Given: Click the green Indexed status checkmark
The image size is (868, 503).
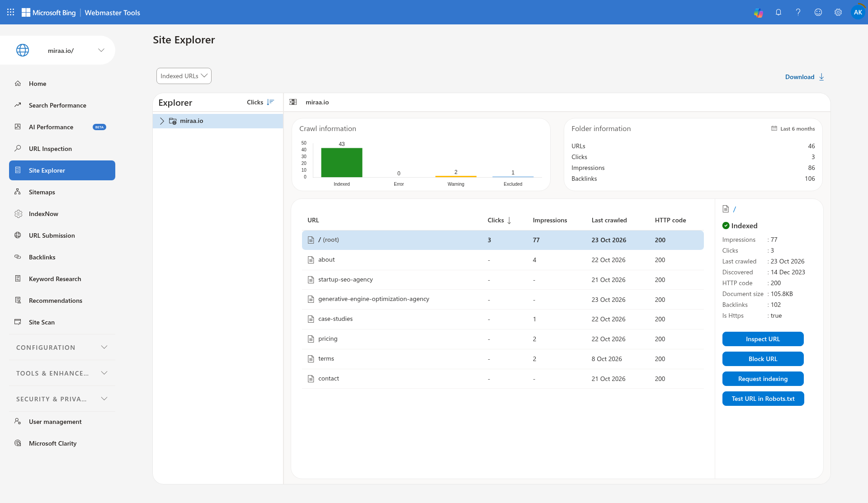Looking at the screenshot, I should click(x=726, y=226).
